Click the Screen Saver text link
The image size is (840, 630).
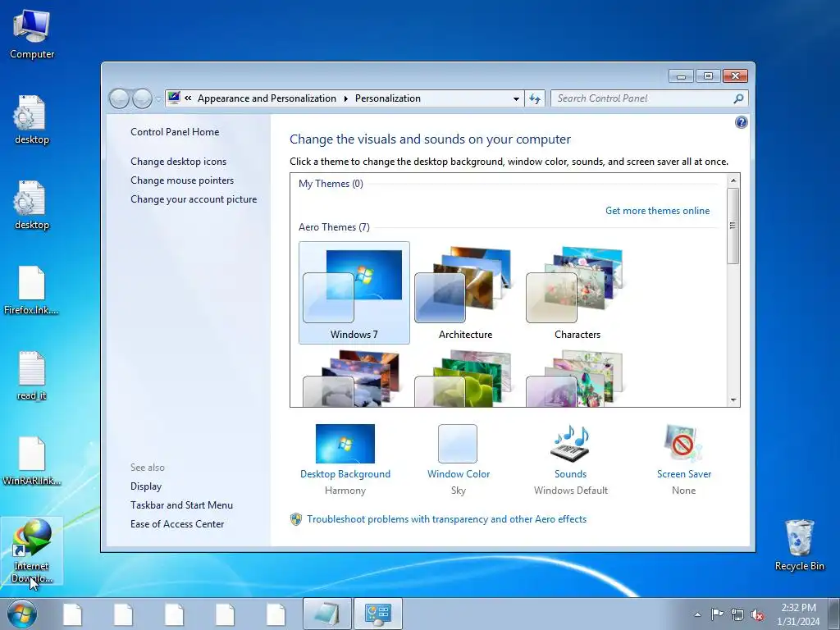coord(684,474)
